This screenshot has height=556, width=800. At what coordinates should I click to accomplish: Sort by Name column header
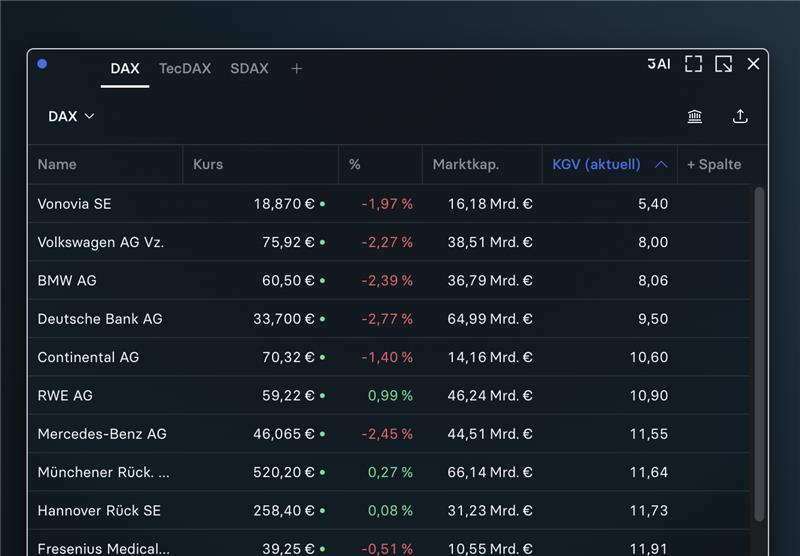click(57, 164)
